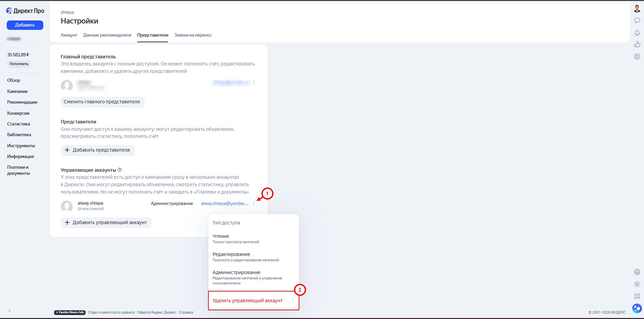Click the Администрирование role label in row

(172, 203)
